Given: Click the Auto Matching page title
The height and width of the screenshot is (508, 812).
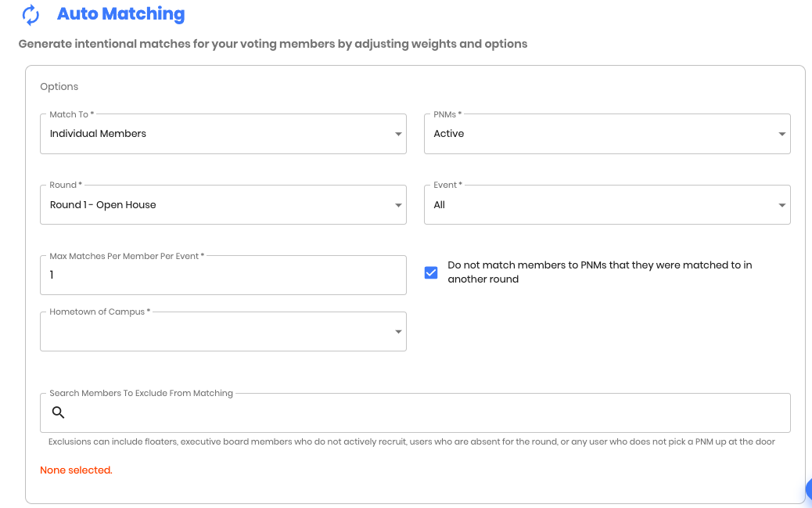Looking at the screenshot, I should click(120, 14).
